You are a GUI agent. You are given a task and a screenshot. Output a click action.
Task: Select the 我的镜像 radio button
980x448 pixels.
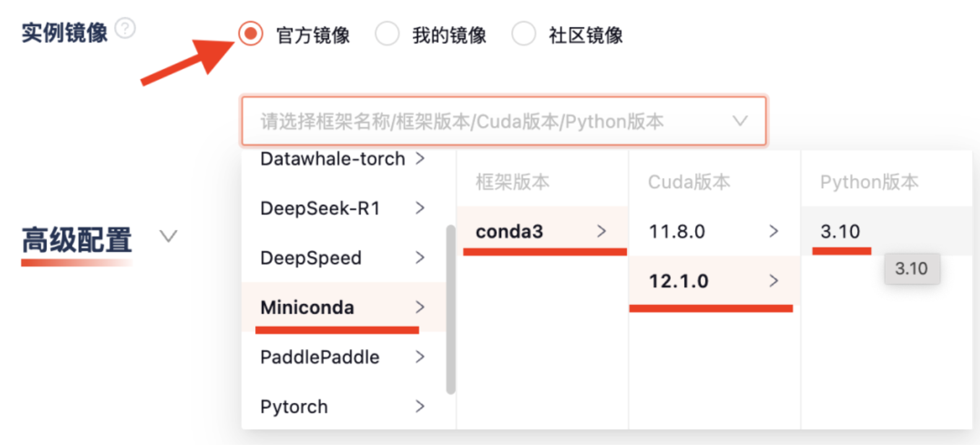387,34
